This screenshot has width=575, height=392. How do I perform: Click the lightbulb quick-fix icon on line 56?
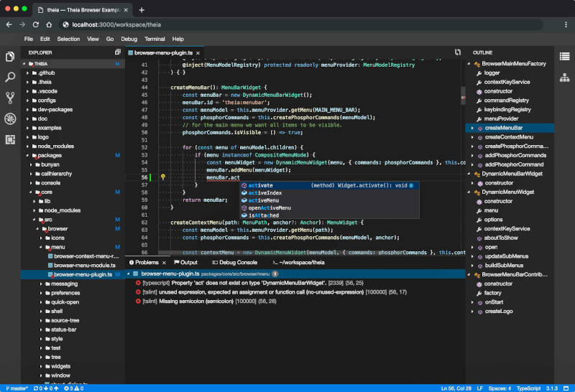click(163, 177)
